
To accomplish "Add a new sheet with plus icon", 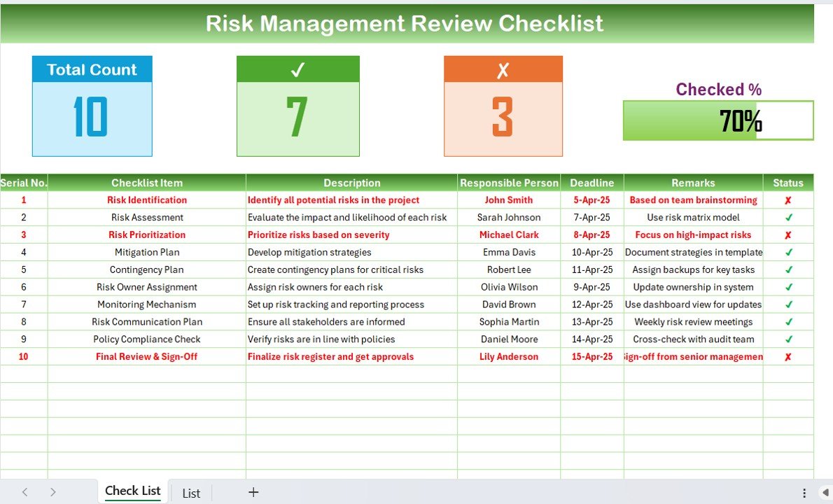I will [253, 492].
